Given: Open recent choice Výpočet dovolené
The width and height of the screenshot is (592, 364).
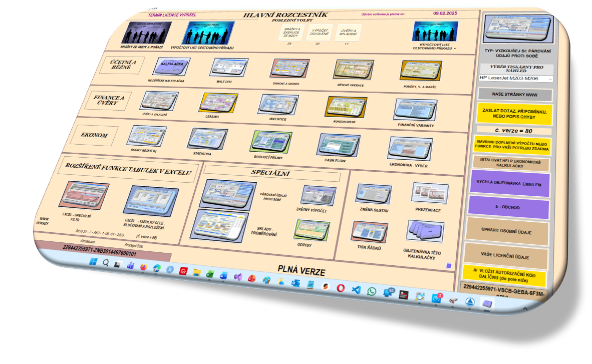Looking at the screenshot, I should tap(320, 33).
